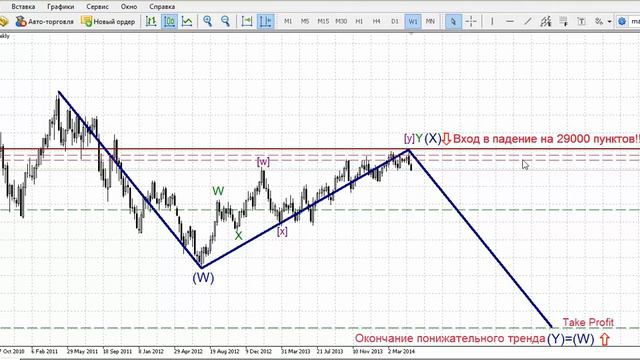Select the crosshair tool
Viewport: 640px width, 360px height.
471,22
